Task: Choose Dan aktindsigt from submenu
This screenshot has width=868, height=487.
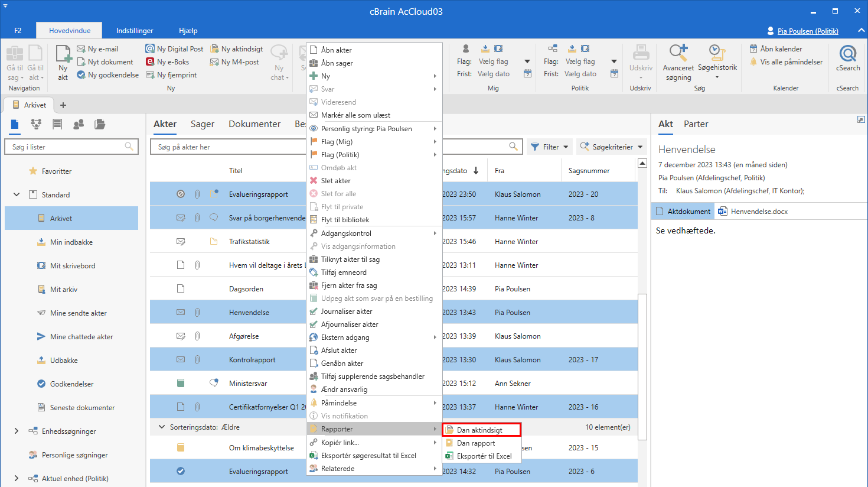Action: pos(482,430)
